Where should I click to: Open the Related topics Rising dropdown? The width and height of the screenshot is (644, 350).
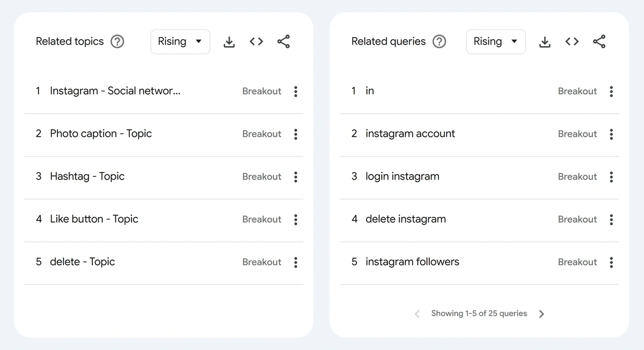point(180,42)
